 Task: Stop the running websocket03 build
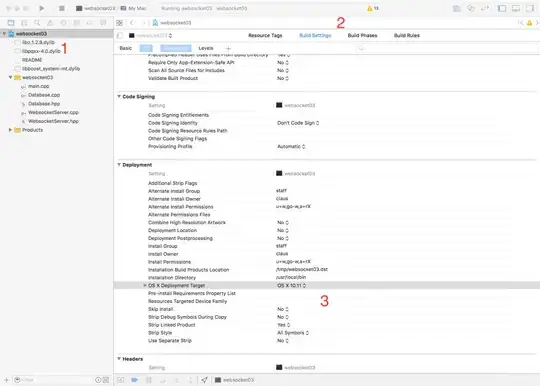tap(62, 8)
